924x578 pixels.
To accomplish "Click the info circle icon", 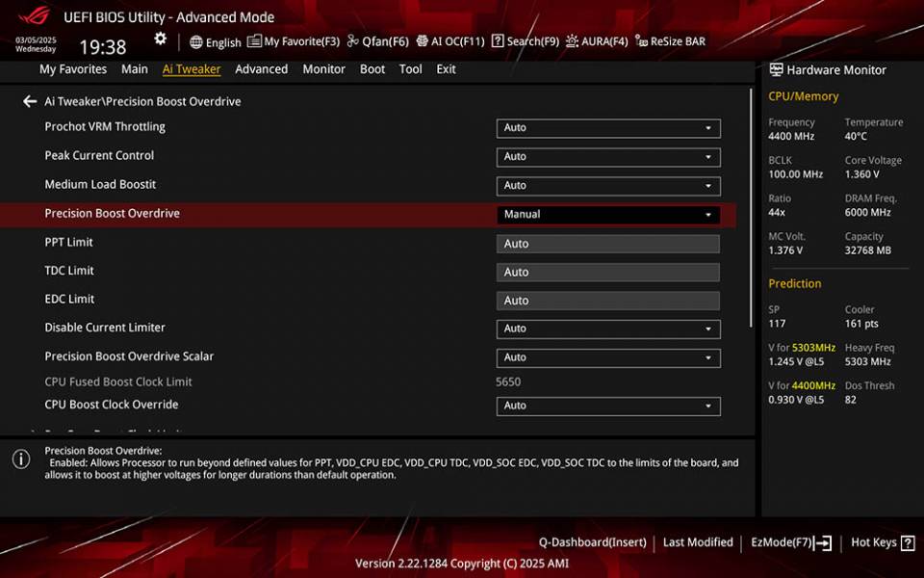I will coord(21,459).
